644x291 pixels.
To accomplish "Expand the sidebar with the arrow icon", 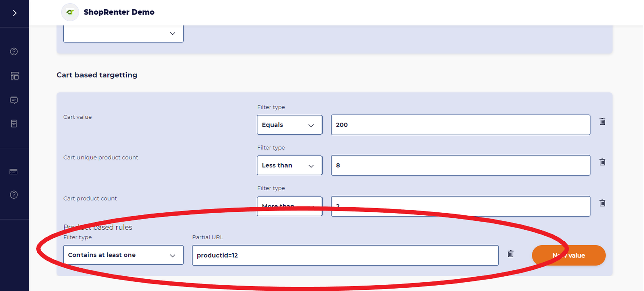I will 14,13.
